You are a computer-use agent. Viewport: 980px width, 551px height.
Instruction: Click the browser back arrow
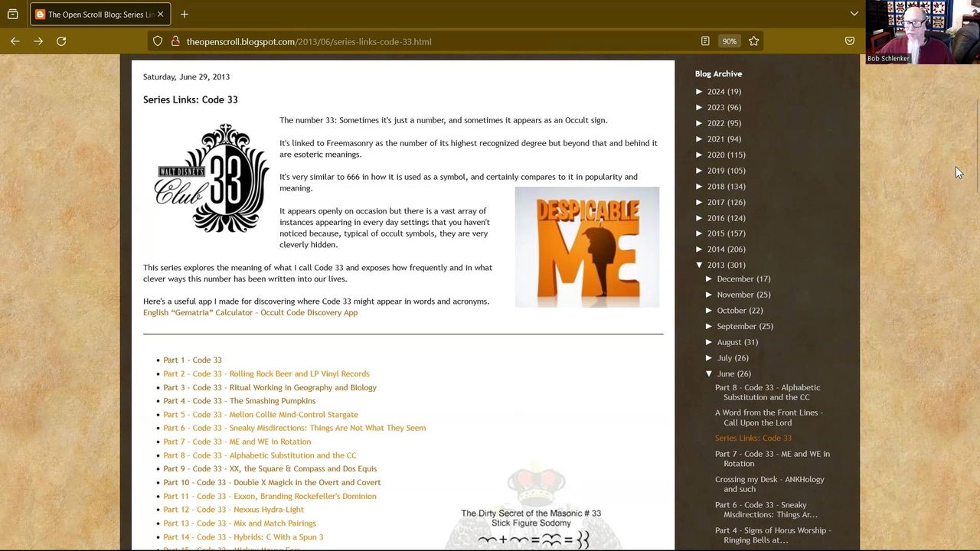[x=15, y=41]
